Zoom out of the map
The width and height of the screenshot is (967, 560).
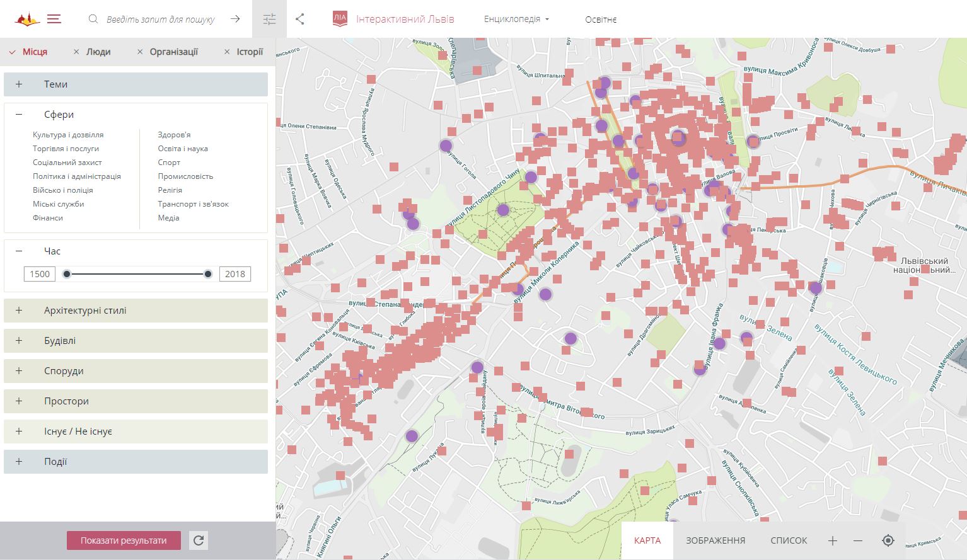pos(858,540)
